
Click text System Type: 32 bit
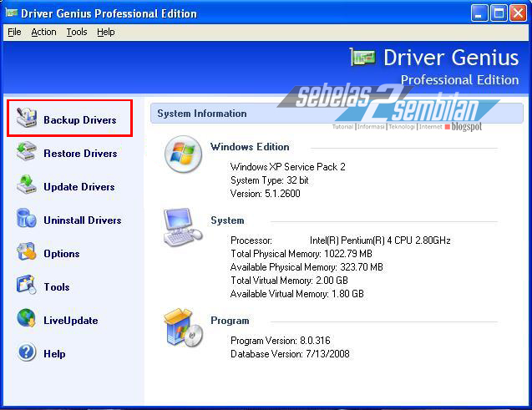270,180
